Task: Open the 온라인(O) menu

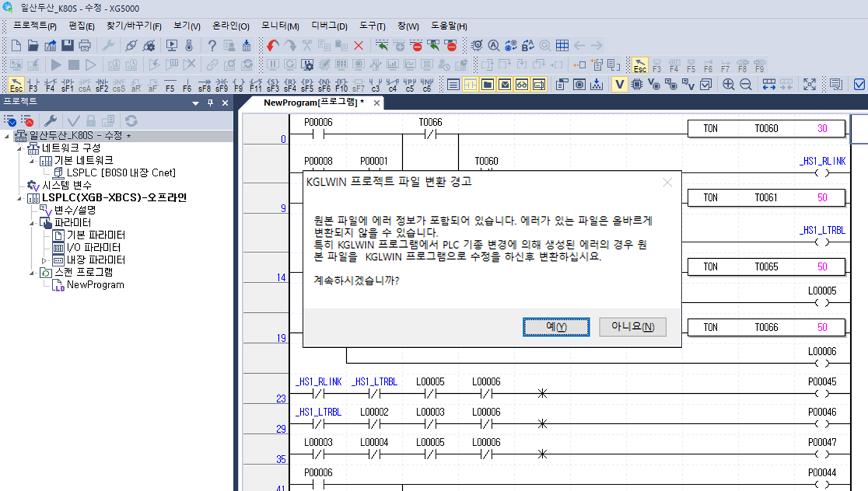Action: 229,25
